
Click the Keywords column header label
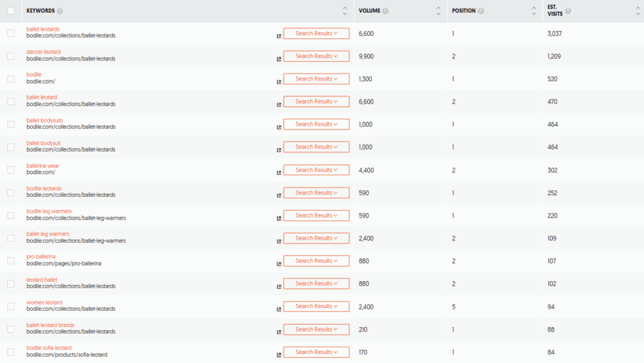point(41,11)
